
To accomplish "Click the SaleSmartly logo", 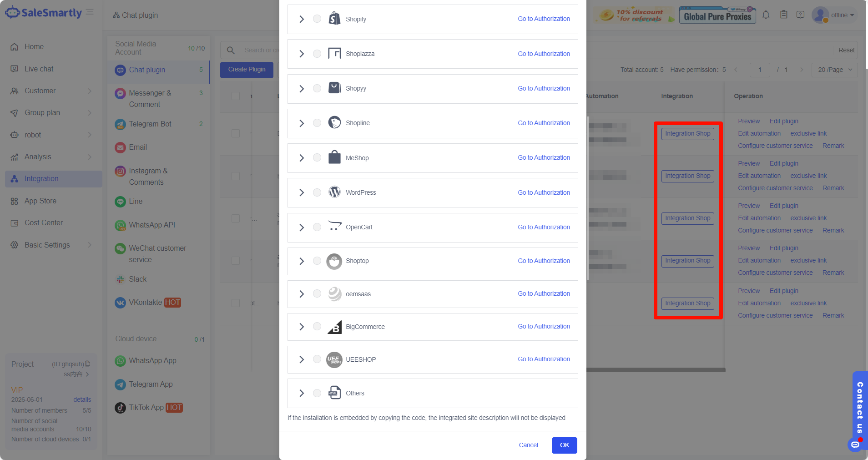I will click(44, 13).
